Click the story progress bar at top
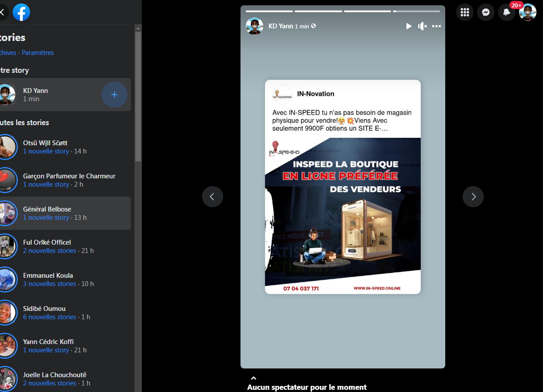 point(343,11)
